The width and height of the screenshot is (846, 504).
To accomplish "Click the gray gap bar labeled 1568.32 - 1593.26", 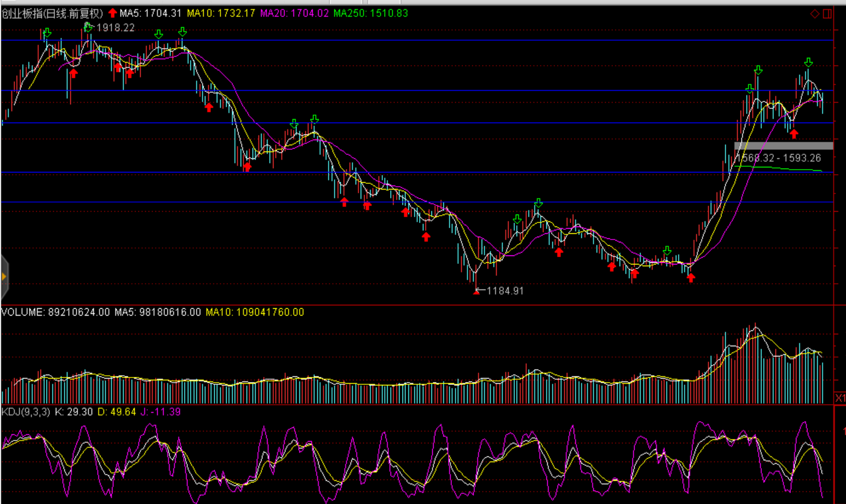I will pyautogui.click(x=784, y=146).
